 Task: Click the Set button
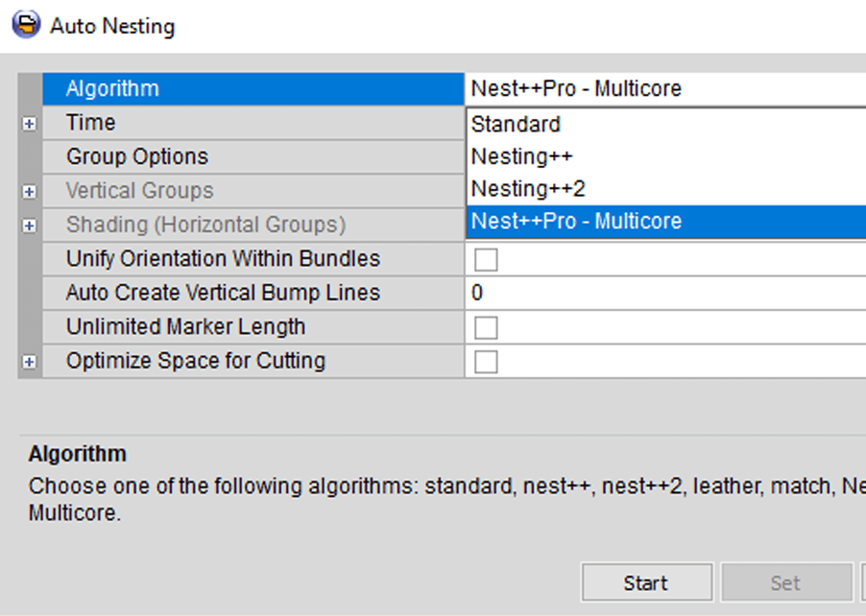785,583
